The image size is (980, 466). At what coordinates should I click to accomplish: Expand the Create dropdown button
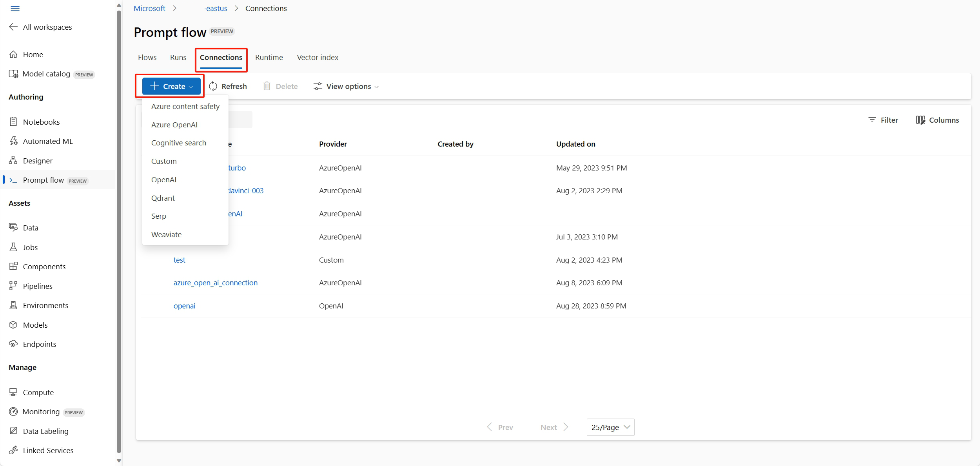[171, 86]
